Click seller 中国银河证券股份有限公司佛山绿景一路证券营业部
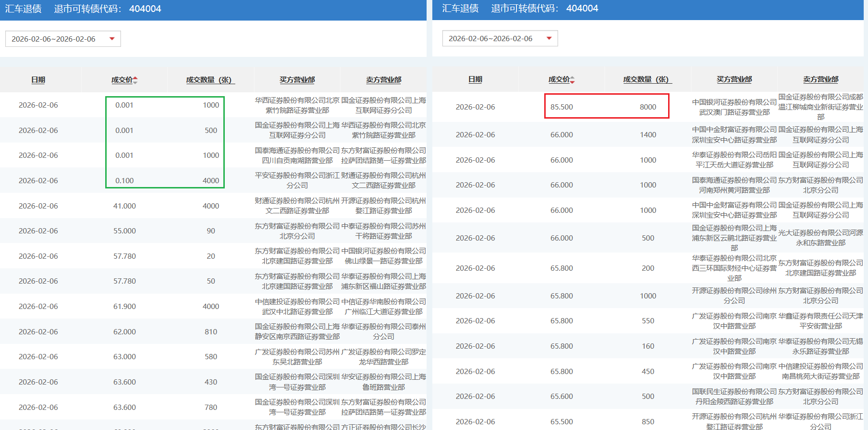The image size is (868, 430). click(x=384, y=256)
